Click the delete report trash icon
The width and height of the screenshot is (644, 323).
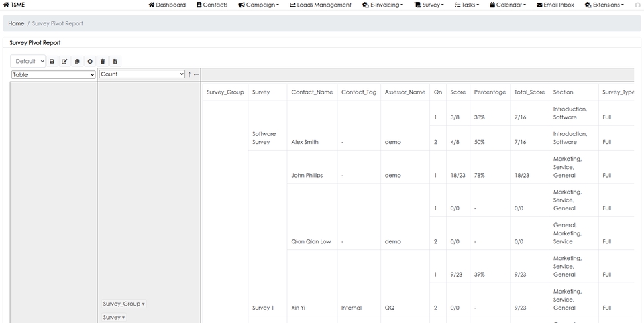(x=103, y=61)
